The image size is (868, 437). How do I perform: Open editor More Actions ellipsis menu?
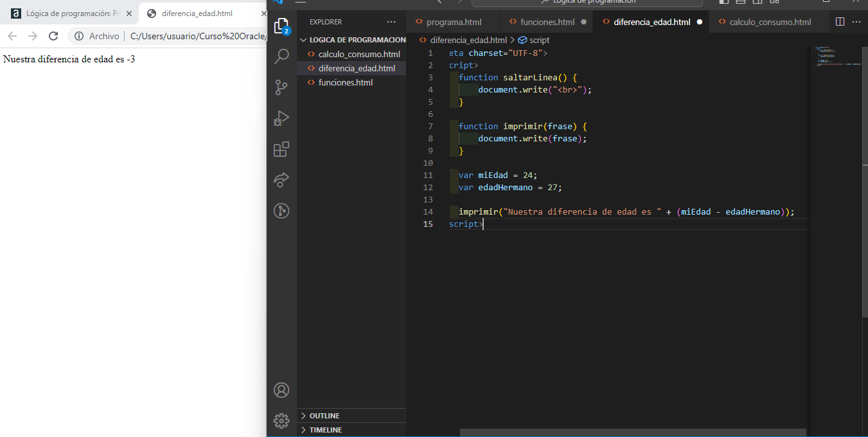click(856, 22)
